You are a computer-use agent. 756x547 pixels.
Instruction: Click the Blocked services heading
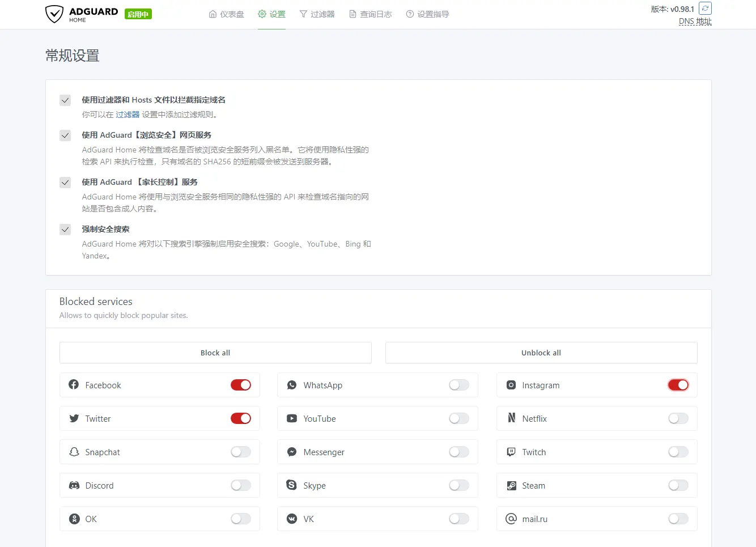pos(96,302)
